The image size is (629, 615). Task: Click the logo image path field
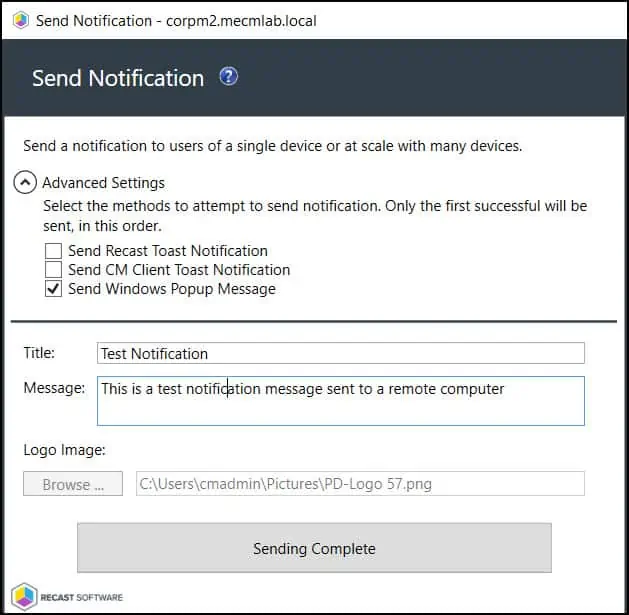360,484
